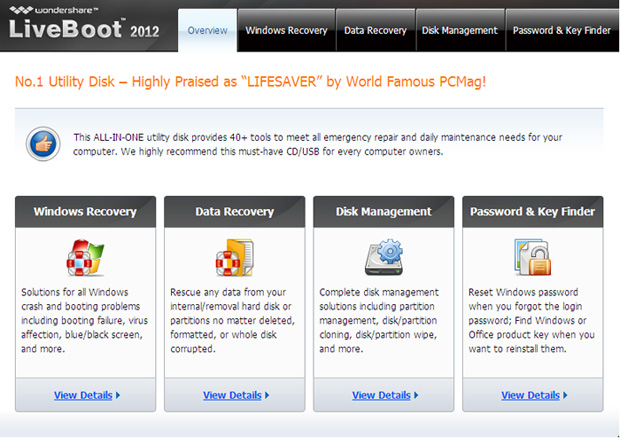Open View Details under Windows Recovery card

click(83, 395)
